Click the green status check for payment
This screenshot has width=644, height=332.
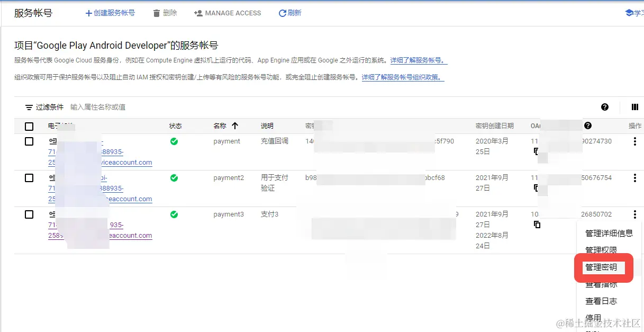click(x=174, y=141)
